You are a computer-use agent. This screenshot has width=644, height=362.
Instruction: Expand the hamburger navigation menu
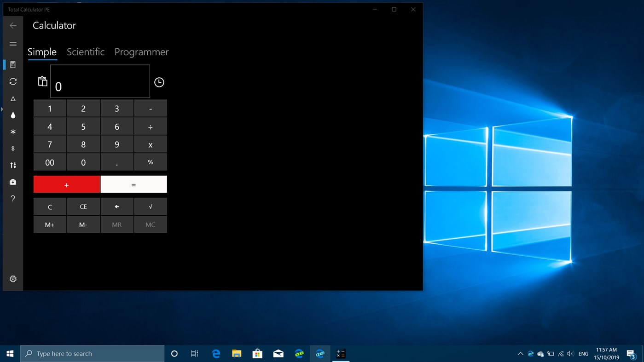tap(12, 44)
